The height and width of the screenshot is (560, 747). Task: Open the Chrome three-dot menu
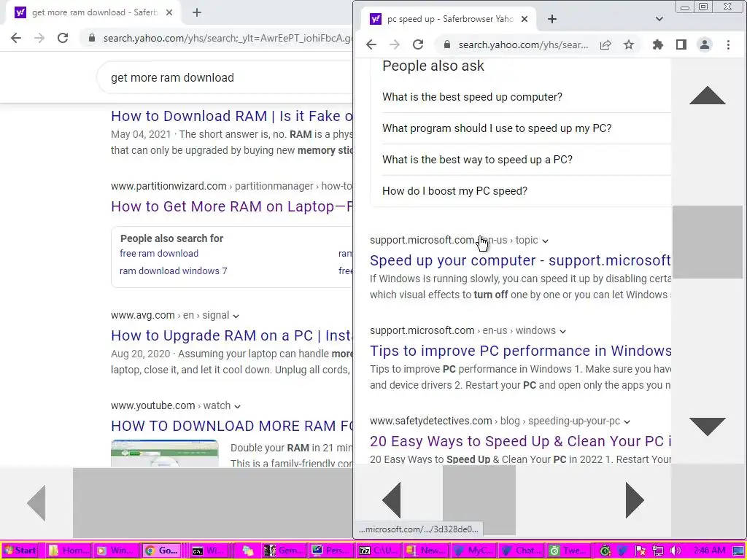click(x=729, y=44)
